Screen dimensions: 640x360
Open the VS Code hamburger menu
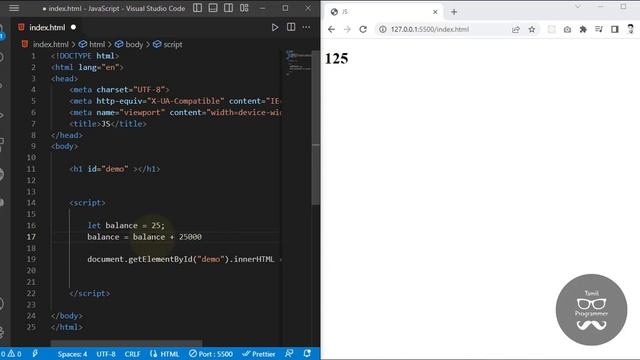point(14,8)
